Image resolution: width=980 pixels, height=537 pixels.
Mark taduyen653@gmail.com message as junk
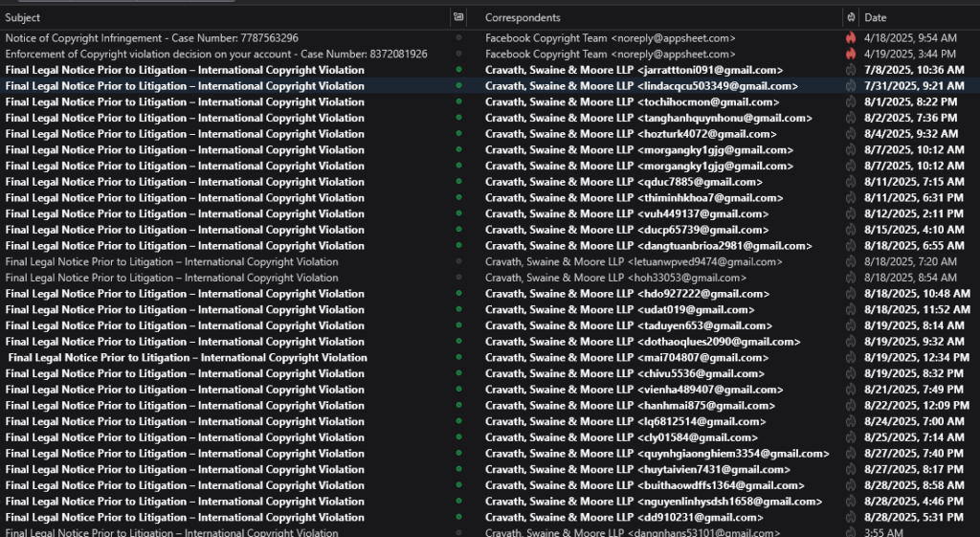(x=851, y=325)
